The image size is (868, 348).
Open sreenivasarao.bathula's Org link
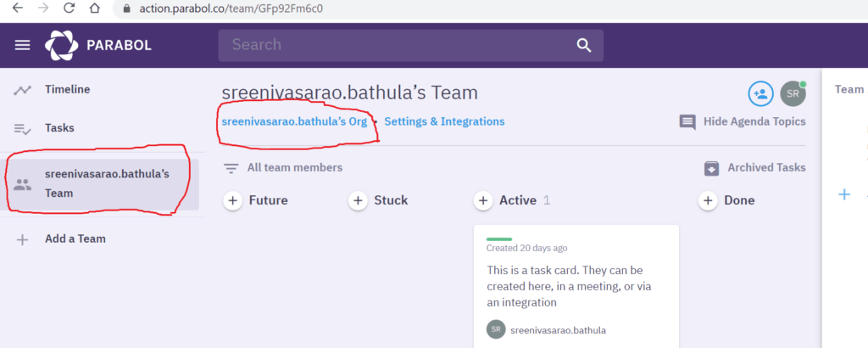[x=294, y=121]
